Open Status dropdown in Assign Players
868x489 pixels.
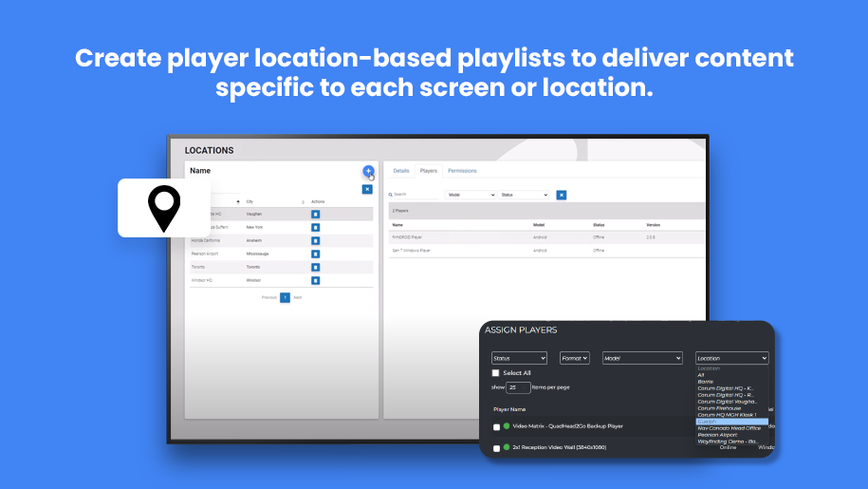pos(519,358)
